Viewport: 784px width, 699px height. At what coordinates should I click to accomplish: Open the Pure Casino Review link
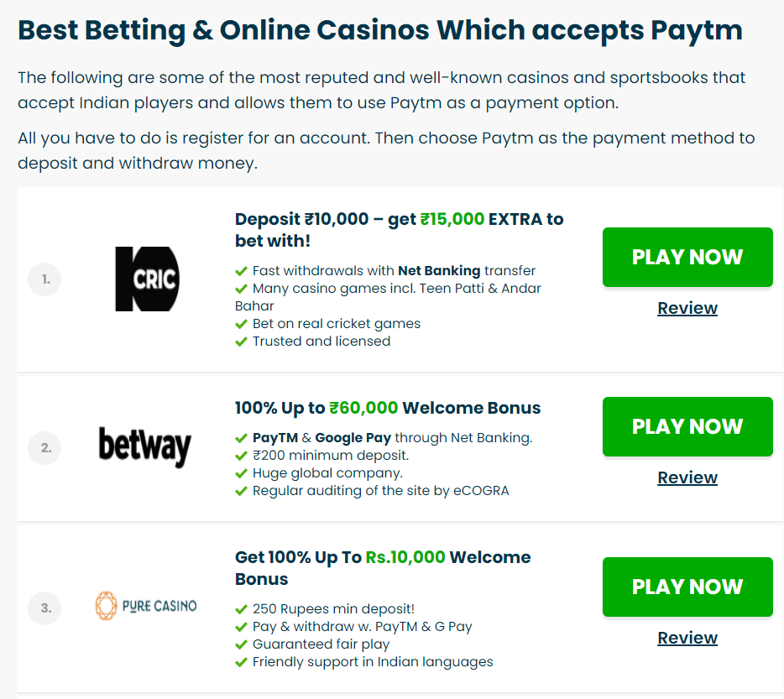[687, 638]
